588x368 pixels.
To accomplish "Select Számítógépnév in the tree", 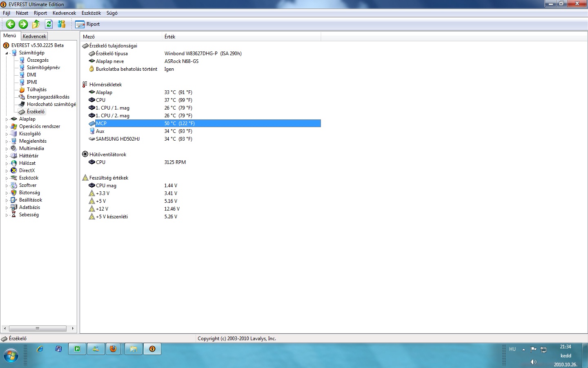I will (43, 67).
